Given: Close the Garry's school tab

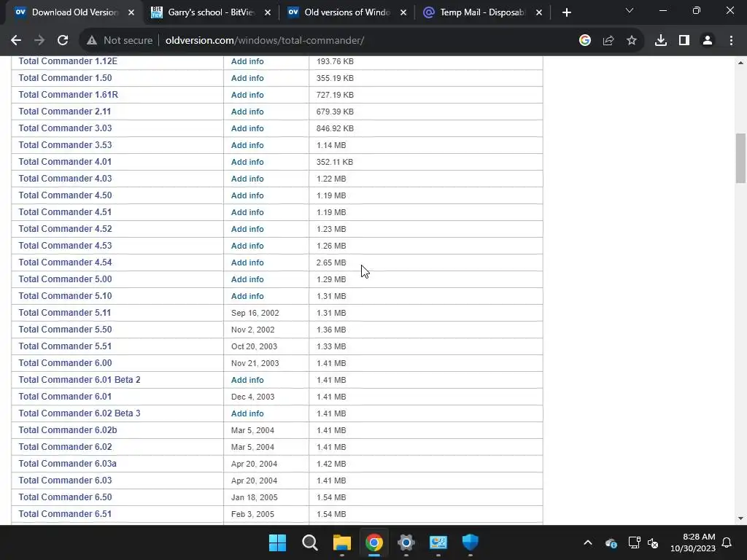Looking at the screenshot, I should coord(268,12).
